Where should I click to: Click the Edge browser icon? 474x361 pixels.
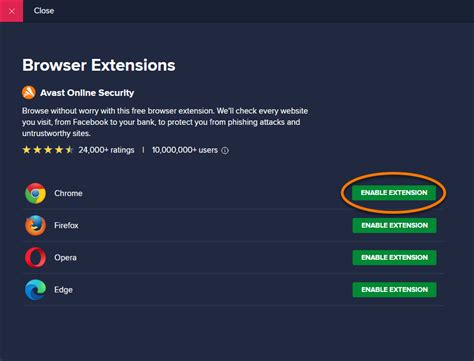click(35, 290)
